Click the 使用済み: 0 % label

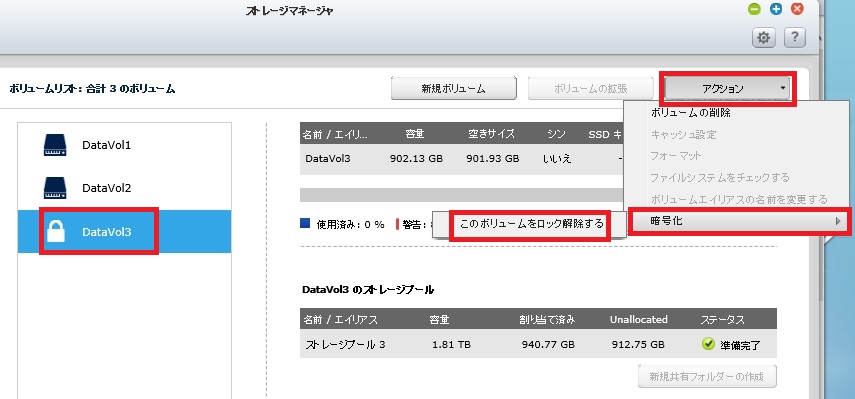350,224
